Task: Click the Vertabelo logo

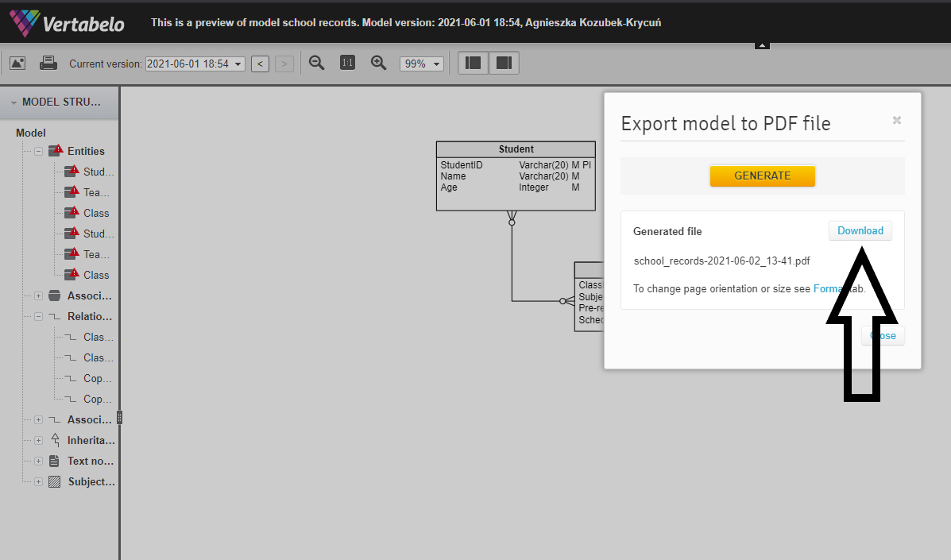Action: tap(67, 23)
